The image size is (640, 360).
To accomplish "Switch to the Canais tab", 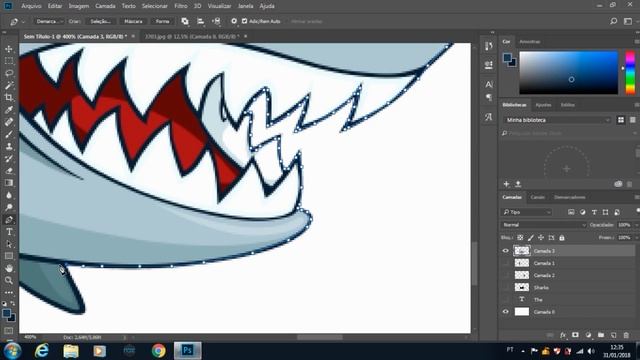I will click(537, 197).
